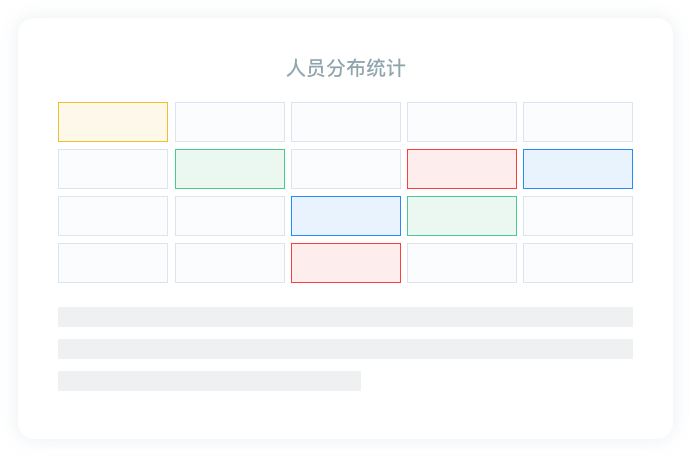Select the first cell of the third row
Screen dimensions: 691x457
point(113,216)
